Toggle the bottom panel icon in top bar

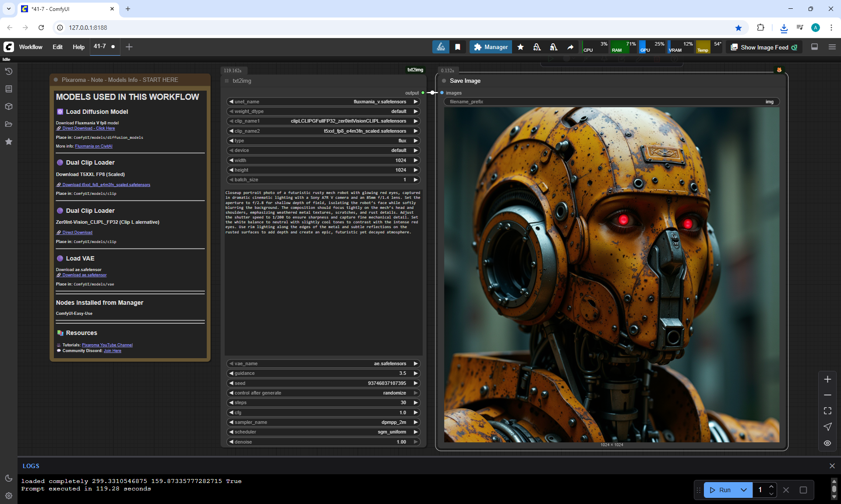pos(814,47)
